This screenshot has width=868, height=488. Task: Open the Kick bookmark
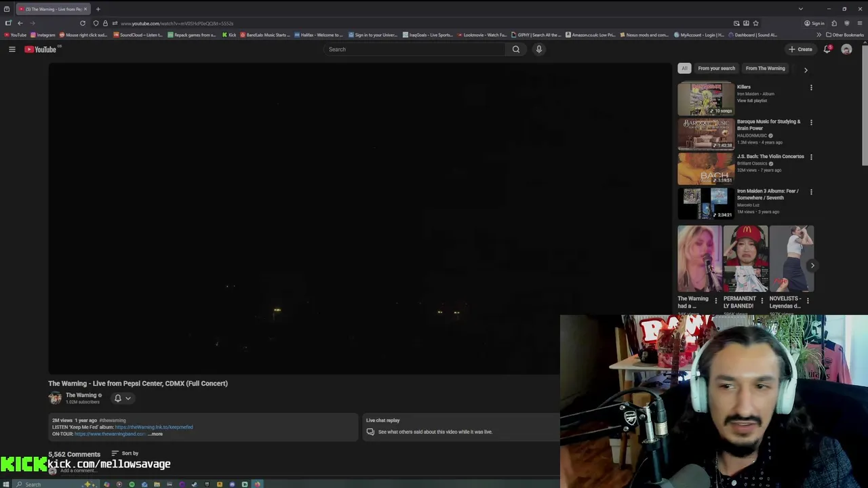[x=229, y=35]
